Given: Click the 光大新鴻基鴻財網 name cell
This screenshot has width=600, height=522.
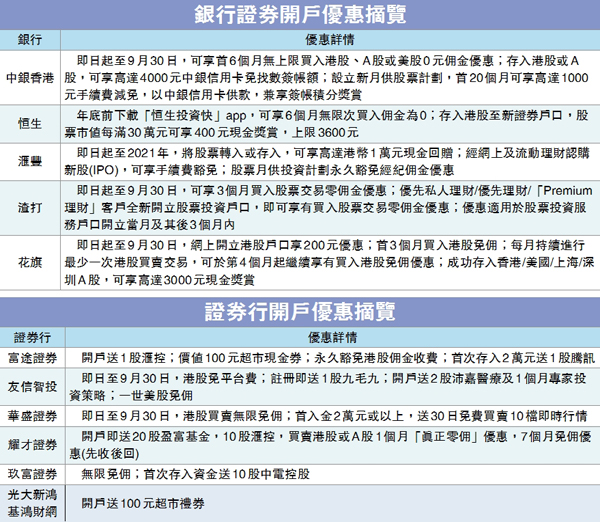Looking at the screenshot, I should (31, 502).
